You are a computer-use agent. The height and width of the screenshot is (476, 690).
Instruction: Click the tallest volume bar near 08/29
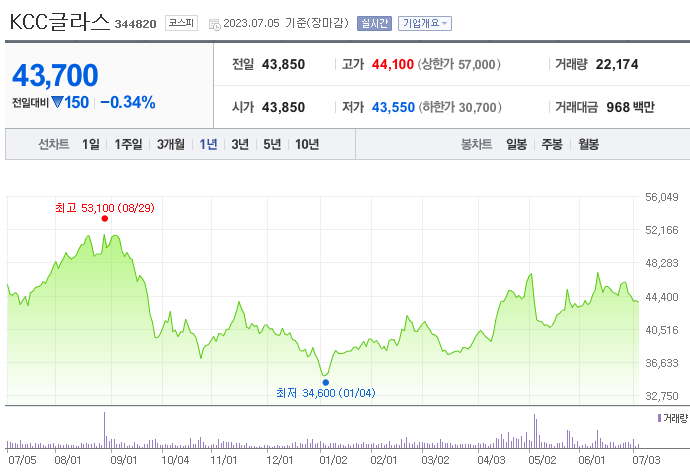[x=104, y=430]
